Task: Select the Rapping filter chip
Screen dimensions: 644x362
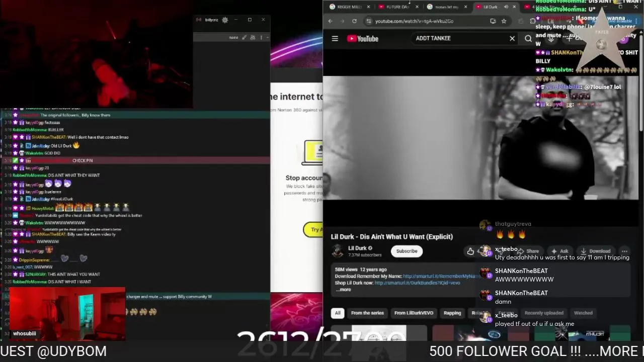Action: point(452,313)
